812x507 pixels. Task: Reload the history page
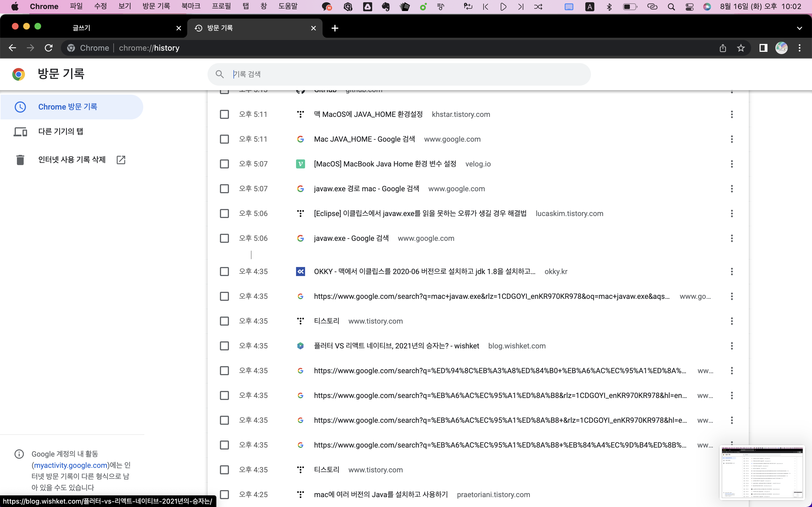49,48
